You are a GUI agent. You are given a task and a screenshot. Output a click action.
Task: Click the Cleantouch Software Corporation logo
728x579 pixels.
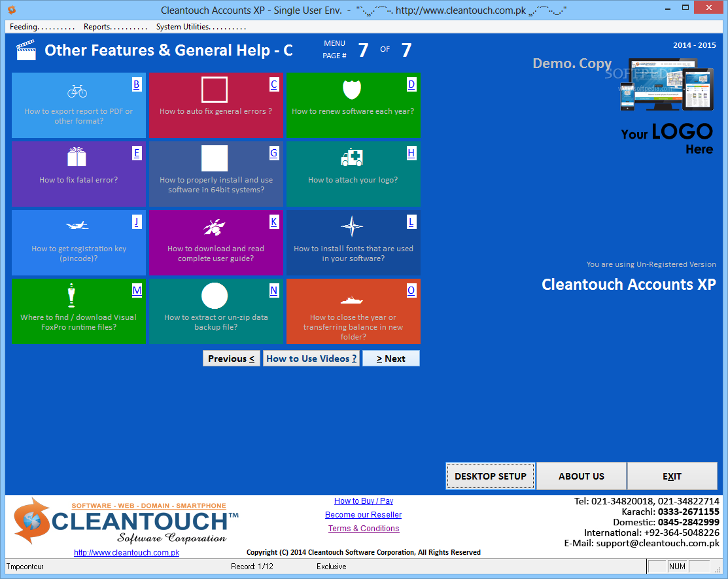pyautogui.click(x=126, y=521)
